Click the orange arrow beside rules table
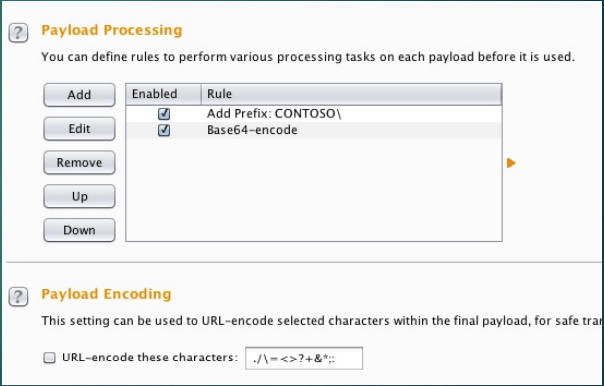The width and height of the screenshot is (604, 386). (x=511, y=163)
